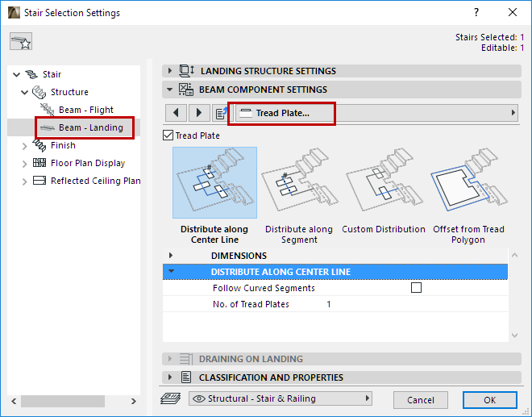Close the Stair Selection Settings dialog
The width and height of the screenshot is (532, 417).
(x=513, y=13)
